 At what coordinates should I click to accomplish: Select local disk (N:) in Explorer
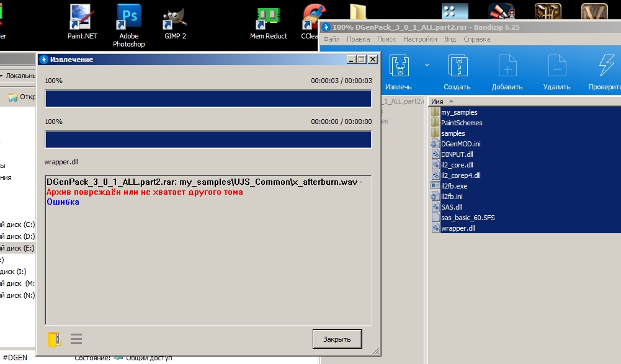pos(17,295)
